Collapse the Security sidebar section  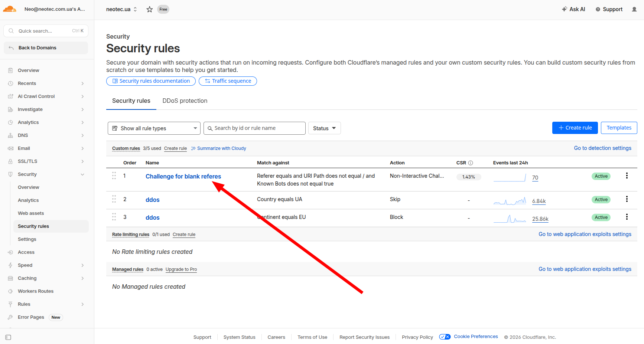[x=82, y=174]
